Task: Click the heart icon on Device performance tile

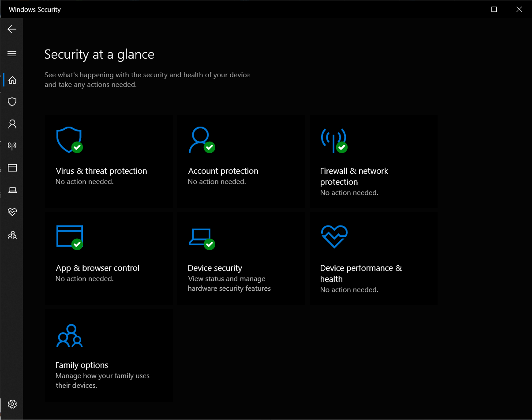Action: (334, 236)
